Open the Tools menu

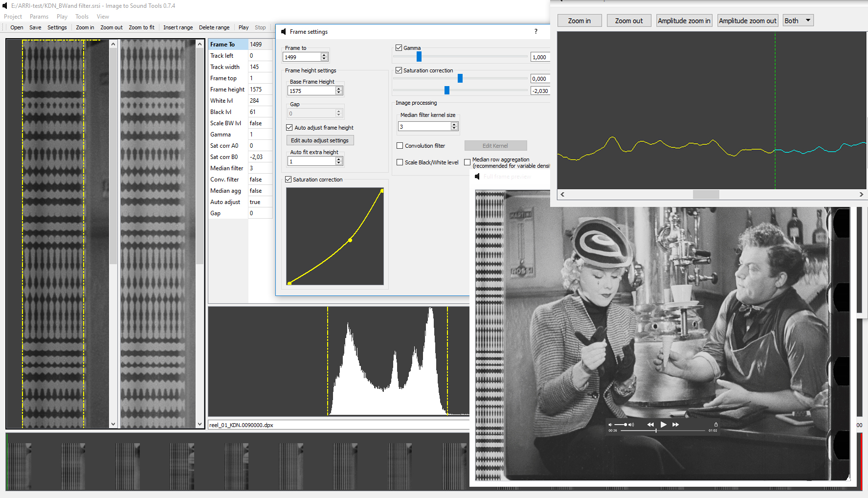click(82, 17)
